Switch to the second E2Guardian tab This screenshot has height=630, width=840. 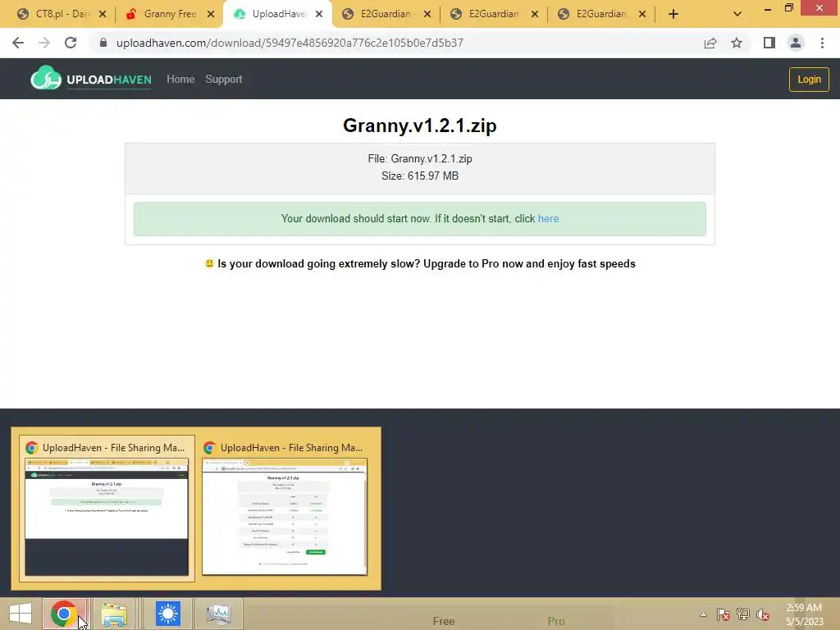(487, 14)
